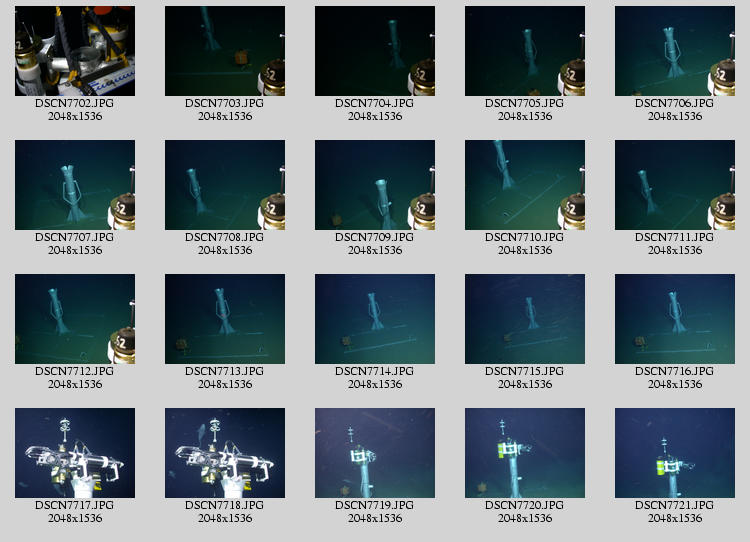Select thumbnail image DSCN7703.JPG
750x542 pixels.
pyautogui.click(x=225, y=51)
